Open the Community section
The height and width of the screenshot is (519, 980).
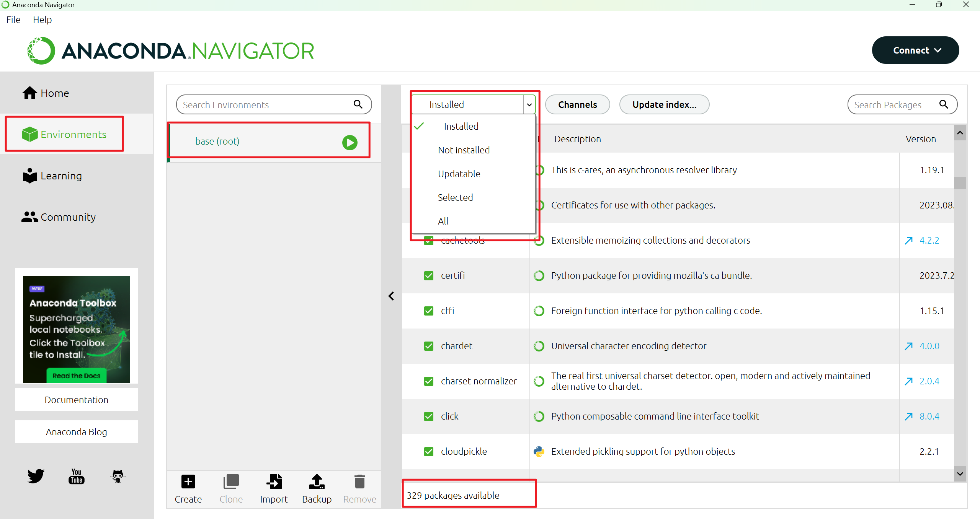pyautogui.click(x=58, y=217)
